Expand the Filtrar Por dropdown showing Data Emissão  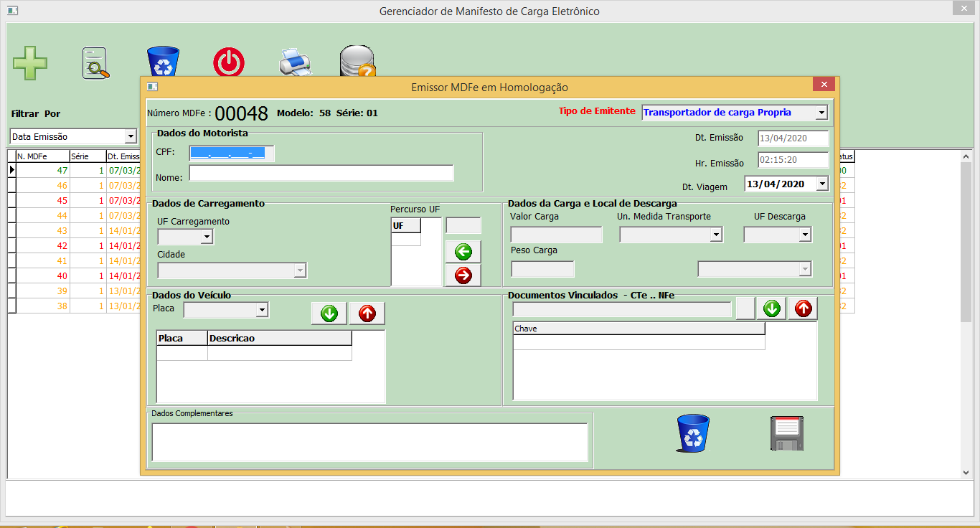[131, 136]
